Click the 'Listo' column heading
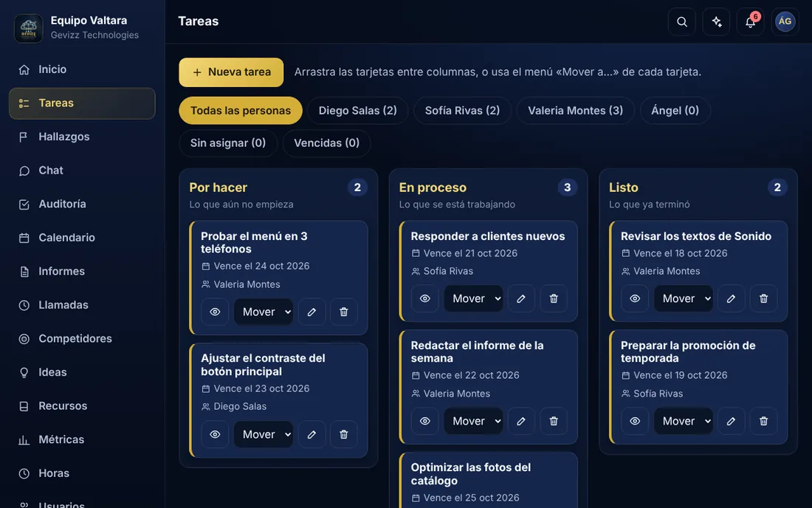812x508 pixels. tap(624, 188)
